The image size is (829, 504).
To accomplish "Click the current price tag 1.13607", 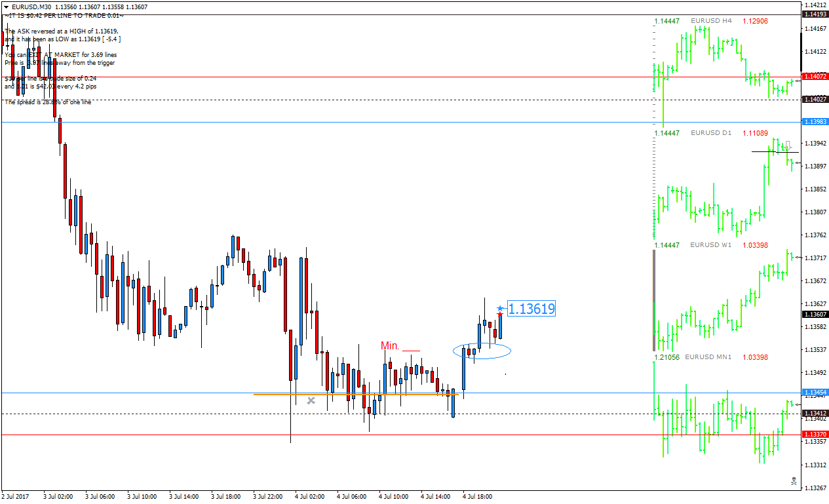I will point(815,315).
